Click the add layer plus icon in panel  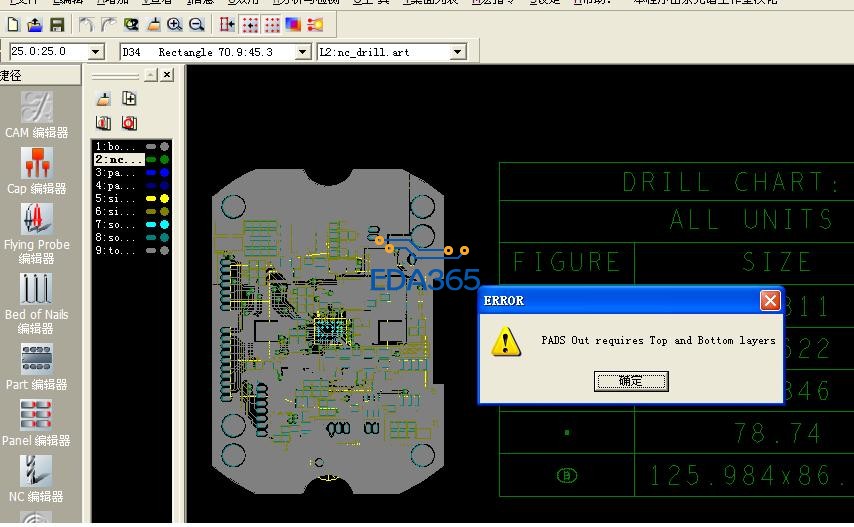click(x=129, y=99)
